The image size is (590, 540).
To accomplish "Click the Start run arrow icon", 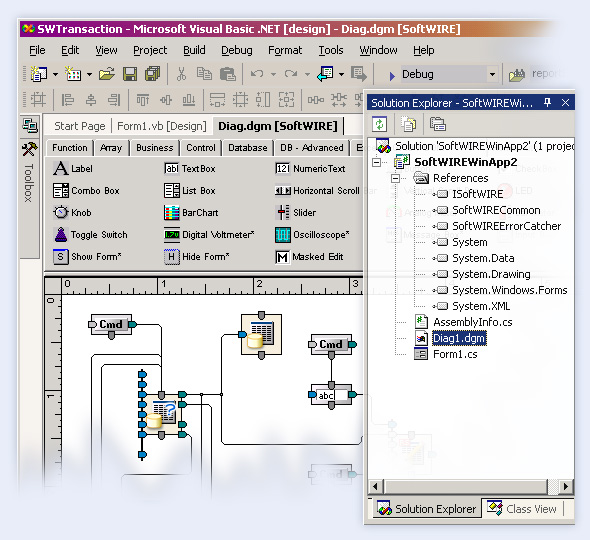I will [392, 76].
